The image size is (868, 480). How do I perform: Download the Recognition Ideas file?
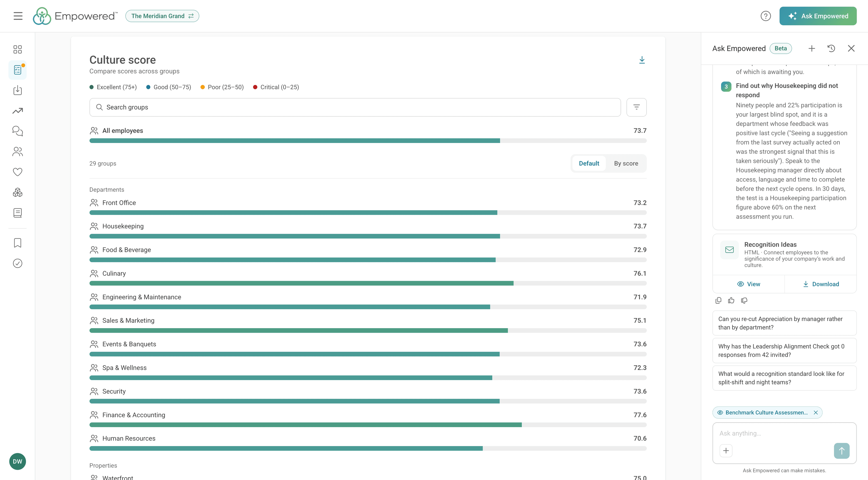pos(821,284)
